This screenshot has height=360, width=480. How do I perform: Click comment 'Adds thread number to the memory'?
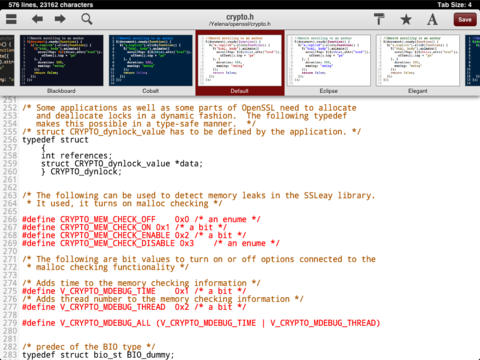(163, 299)
